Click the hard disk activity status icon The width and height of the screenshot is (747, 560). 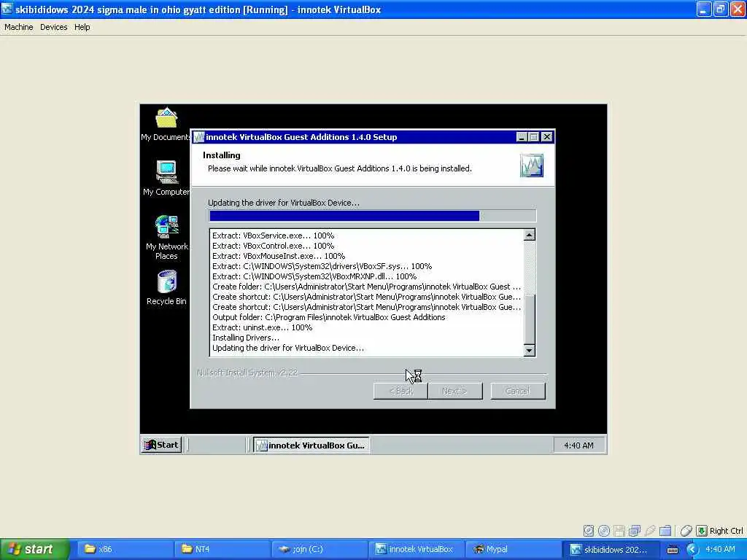[589, 531]
